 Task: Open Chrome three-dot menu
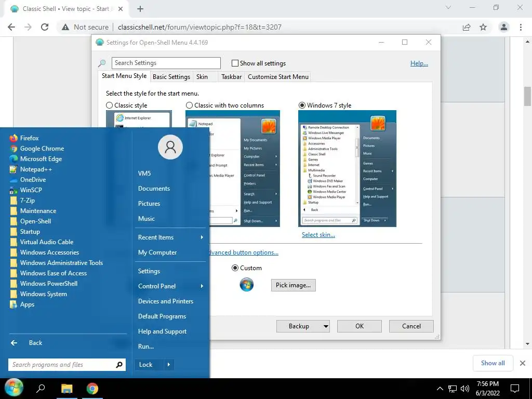pos(521,27)
